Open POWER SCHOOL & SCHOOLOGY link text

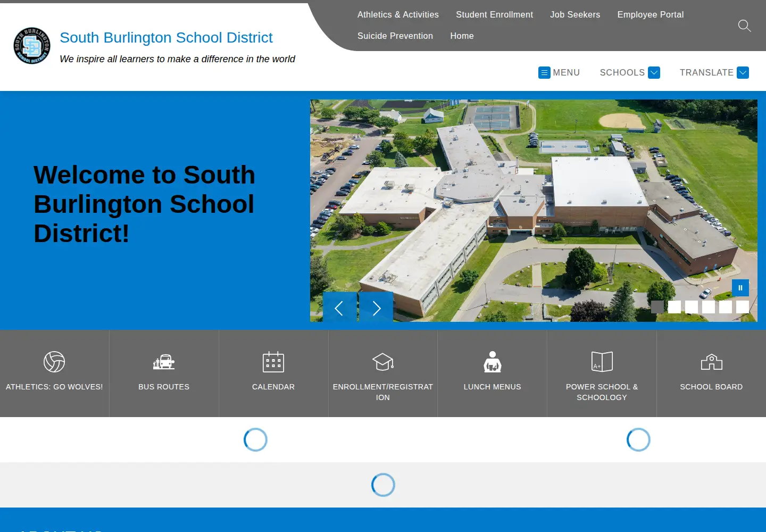602,392
